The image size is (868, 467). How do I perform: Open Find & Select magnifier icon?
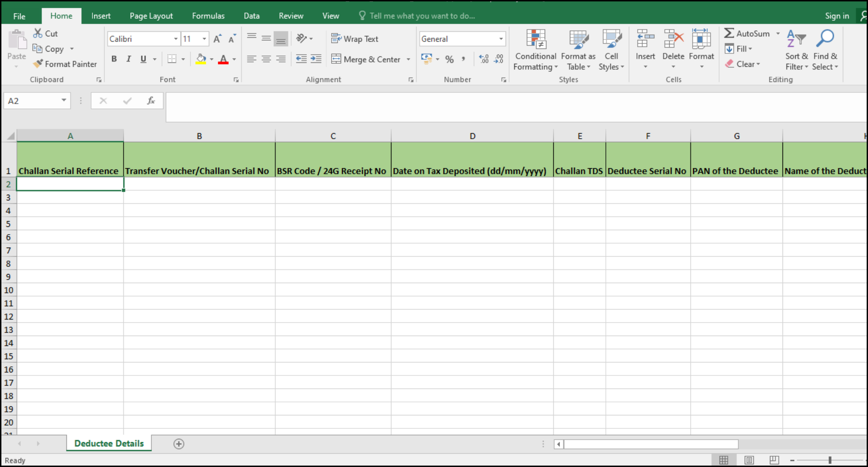[x=825, y=38]
